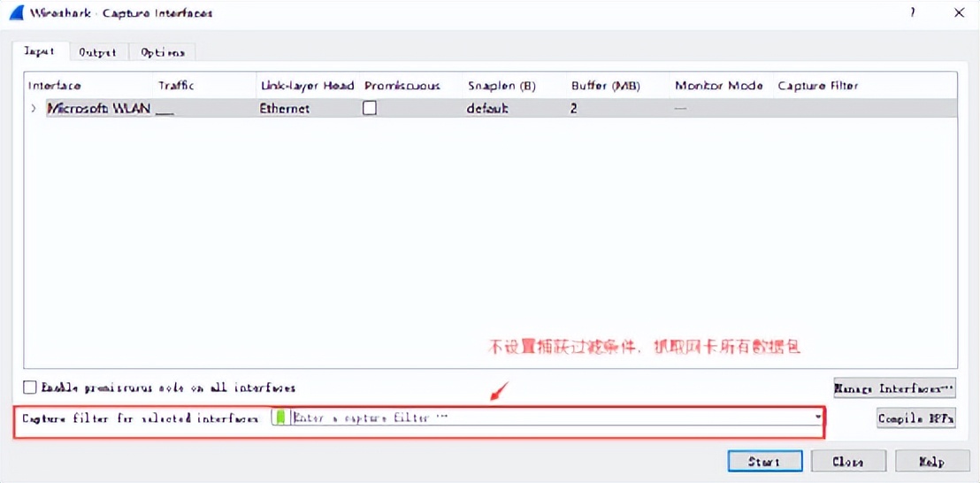This screenshot has width=980, height=483.
Task: Click the Link-layer Header column header
Action: pyautogui.click(x=308, y=86)
